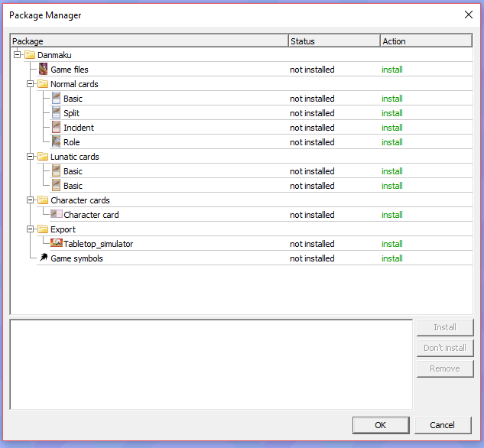Click the Export folder icon
Image resolution: width=484 pixels, height=448 pixels.
click(x=43, y=229)
